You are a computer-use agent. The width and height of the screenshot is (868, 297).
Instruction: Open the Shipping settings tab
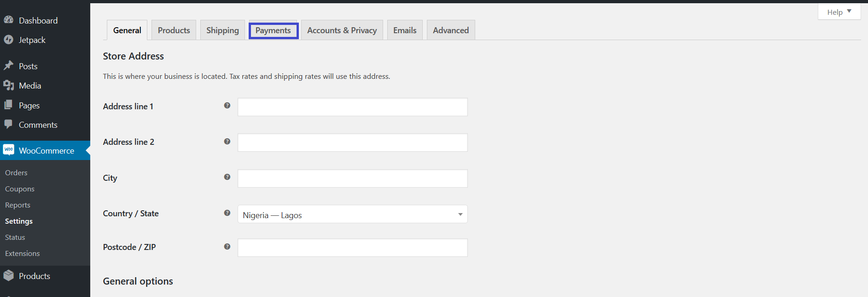coord(222,30)
